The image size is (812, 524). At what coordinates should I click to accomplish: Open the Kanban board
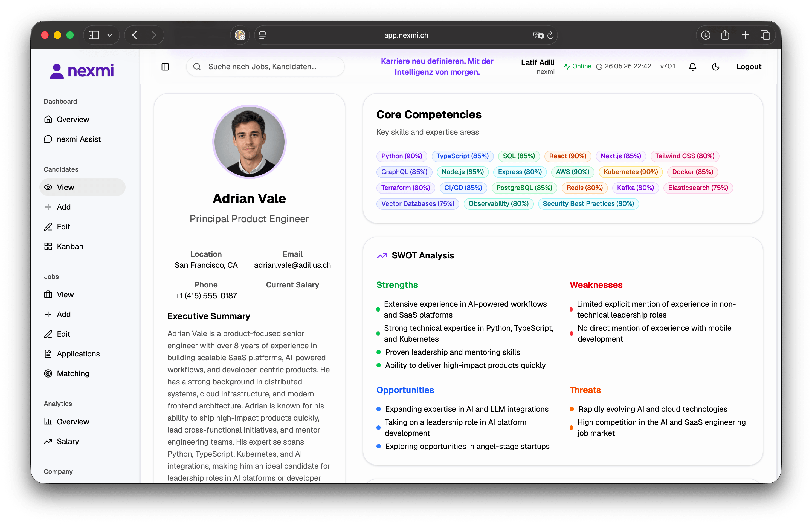[x=82, y=246]
